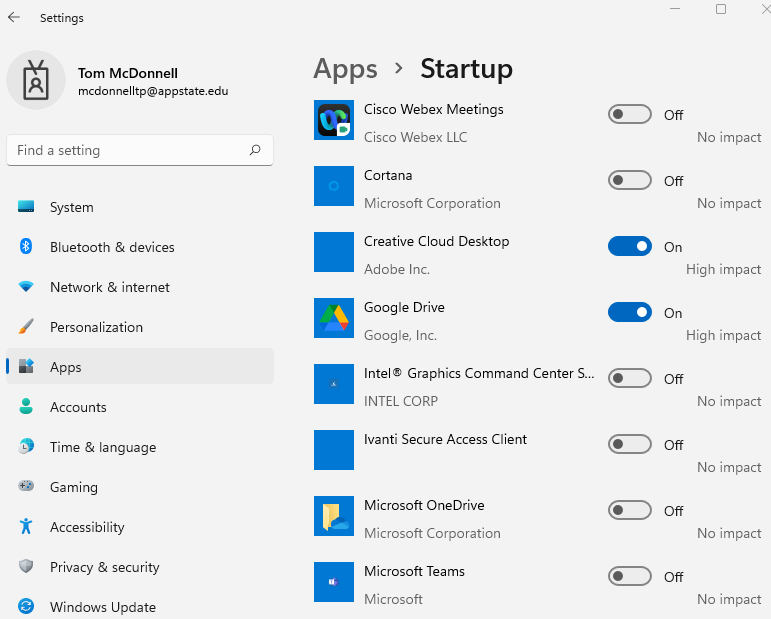771x619 pixels.
Task: Click the Cortana app icon
Action: point(334,186)
